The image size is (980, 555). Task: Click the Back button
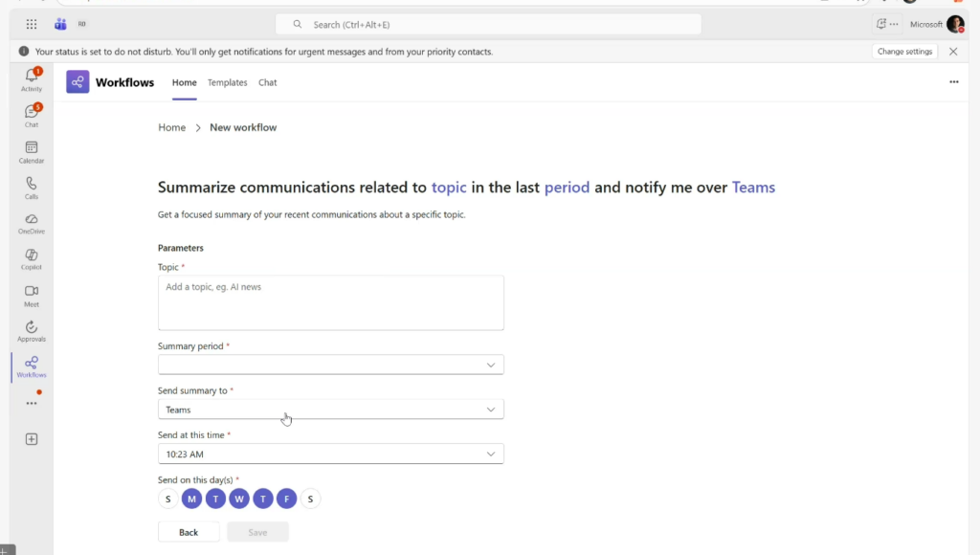(x=189, y=532)
